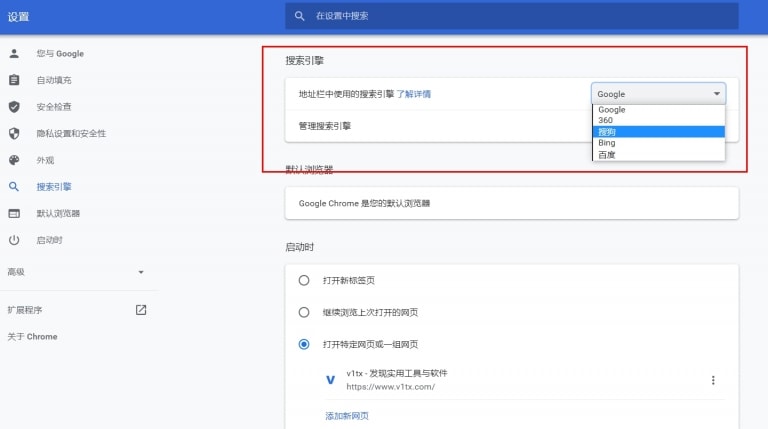The image size is (768, 429).
Task: Click the shield check icon for 安全检查
Action: coord(14,107)
